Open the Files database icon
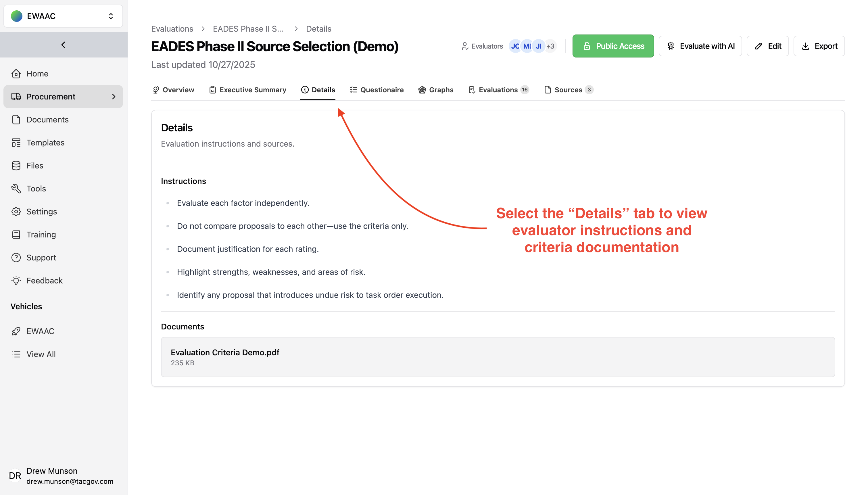868x495 pixels. pyautogui.click(x=16, y=166)
